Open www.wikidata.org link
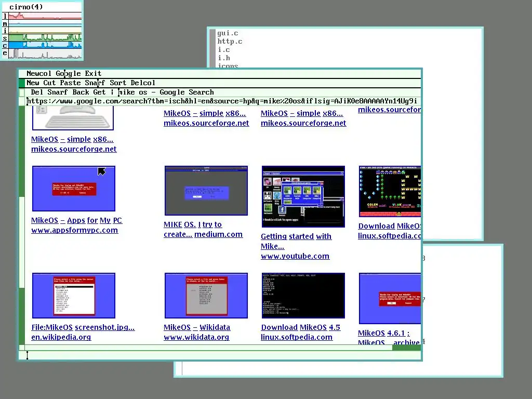Viewport: 532px width, 399px height. click(x=196, y=337)
